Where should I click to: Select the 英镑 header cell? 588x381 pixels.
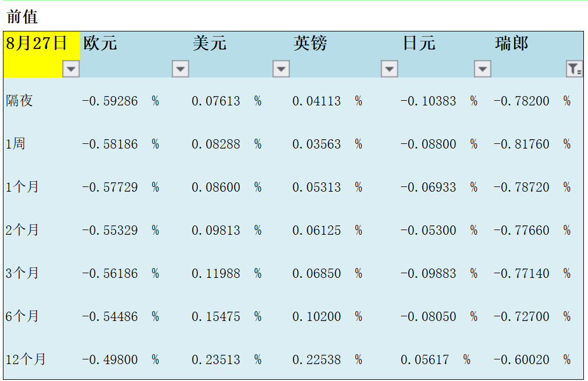(x=310, y=44)
